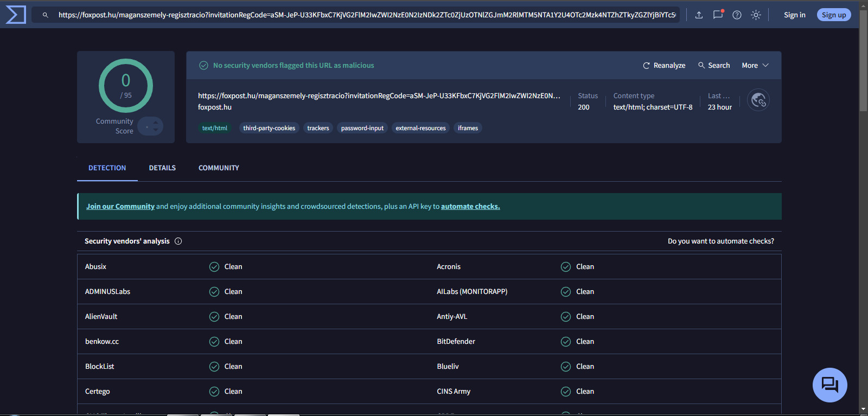Click the Clean check icon for ADMINUSLabs
868x416 pixels.
pyautogui.click(x=214, y=292)
